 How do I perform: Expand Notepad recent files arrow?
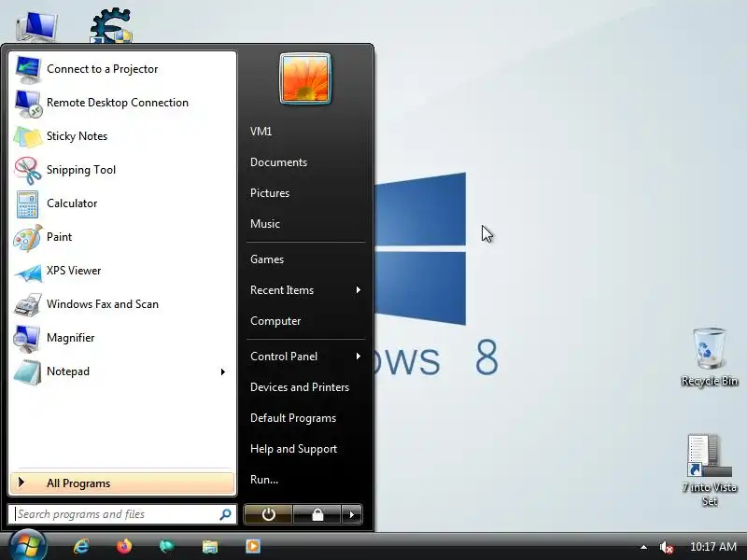(x=222, y=371)
